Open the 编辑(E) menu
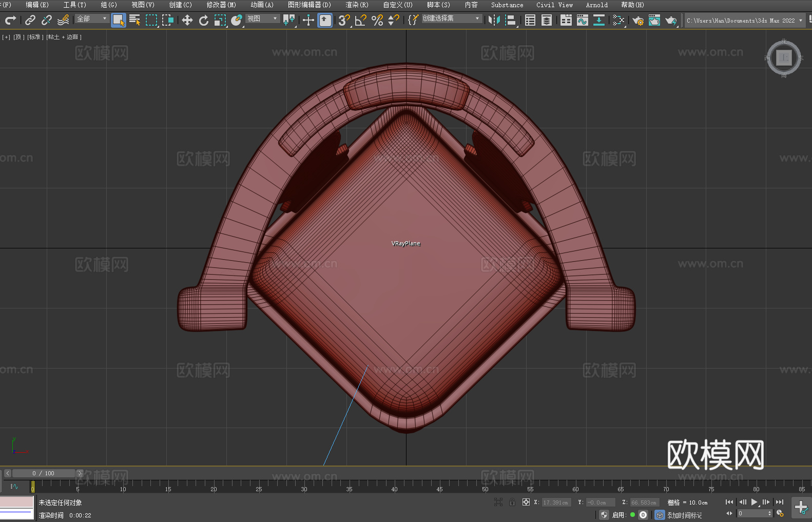The height and width of the screenshot is (522, 812). (x=37, y=5)
